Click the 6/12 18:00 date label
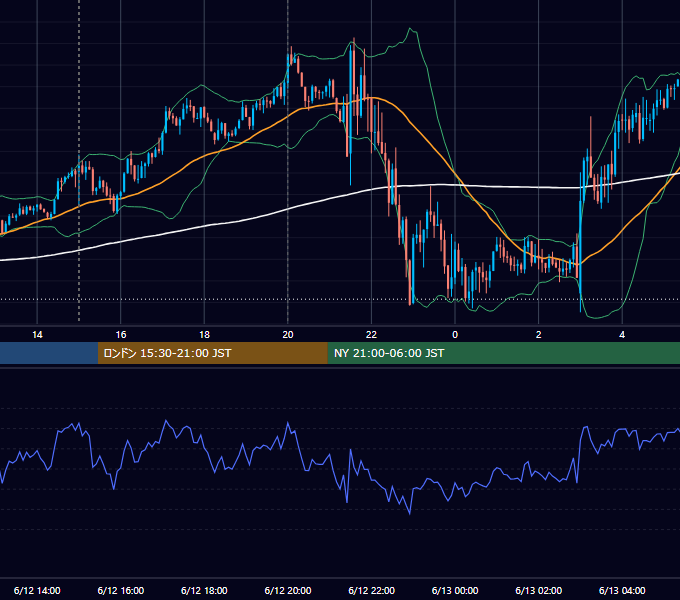The width and height of the screenshot is (680, 600). point(204,590)
